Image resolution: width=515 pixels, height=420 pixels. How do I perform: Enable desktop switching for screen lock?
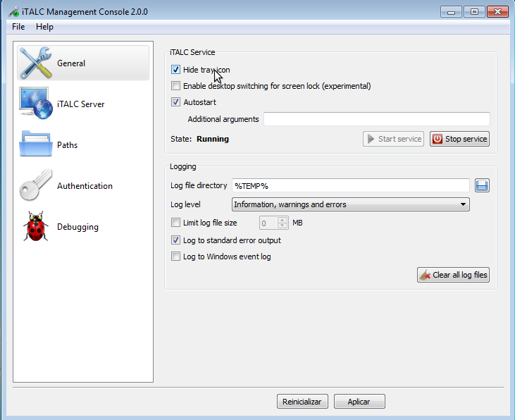[175, 86]
